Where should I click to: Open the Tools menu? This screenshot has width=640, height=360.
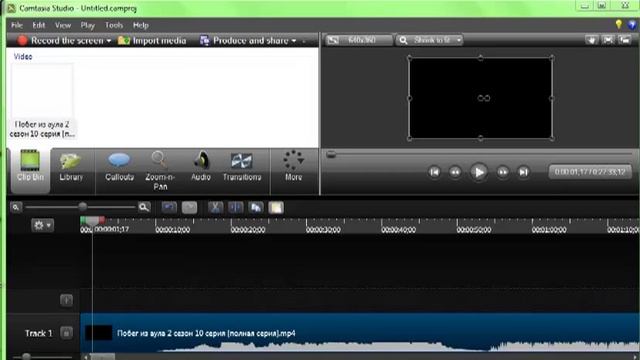114,25
